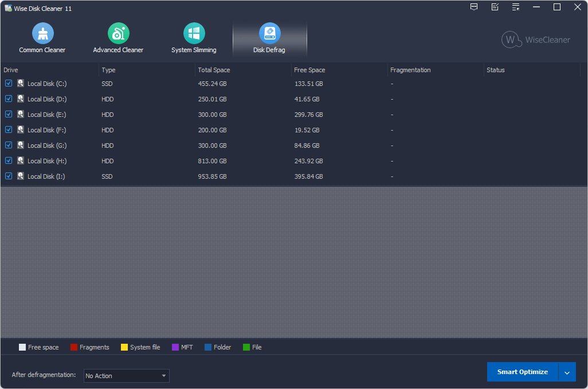The width and height of the screenshot is (588, 389).
Task: Open the Advanced Cleaner icon
Action: 119,33
